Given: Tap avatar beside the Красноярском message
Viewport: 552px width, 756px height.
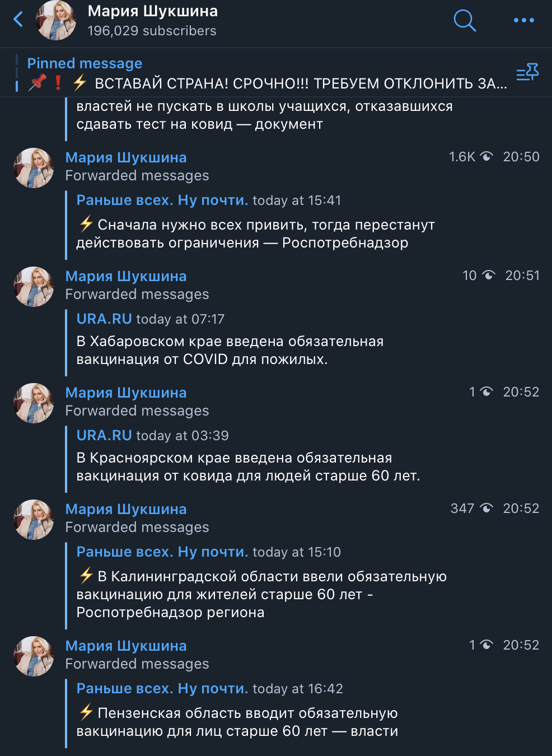Looking at the screenshot, I should coord(34,403).
